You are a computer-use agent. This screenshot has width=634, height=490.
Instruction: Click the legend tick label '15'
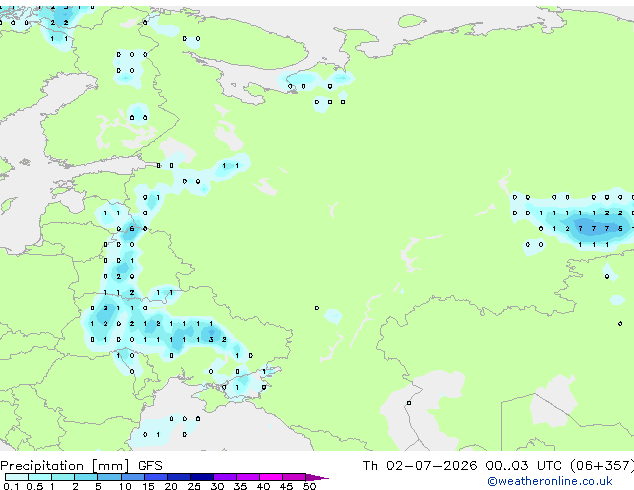[148, 486]
